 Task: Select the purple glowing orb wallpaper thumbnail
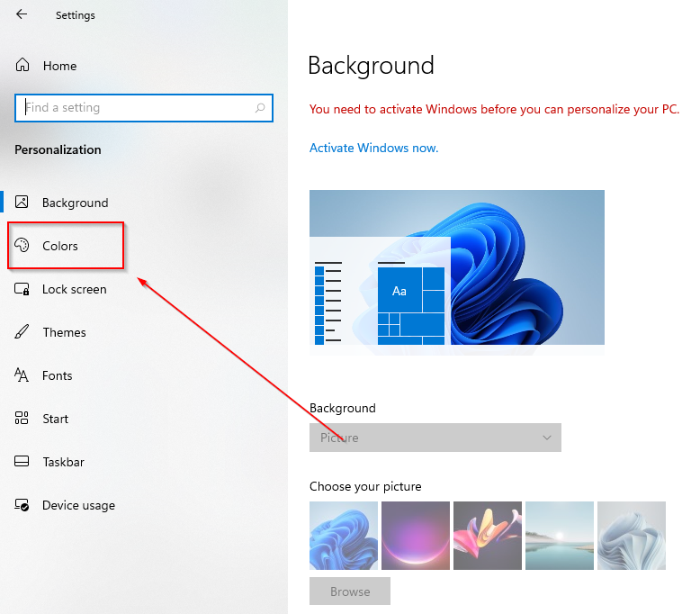[x=416, y=536]
